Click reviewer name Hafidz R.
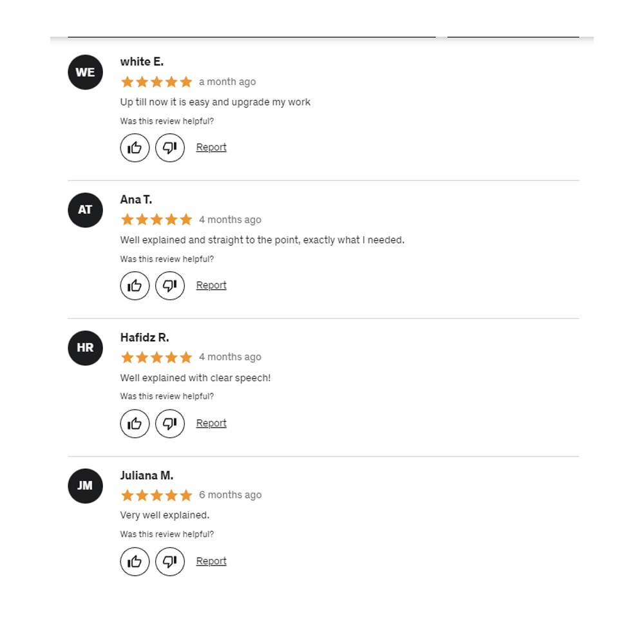The image size is (644, 644). 144,337
